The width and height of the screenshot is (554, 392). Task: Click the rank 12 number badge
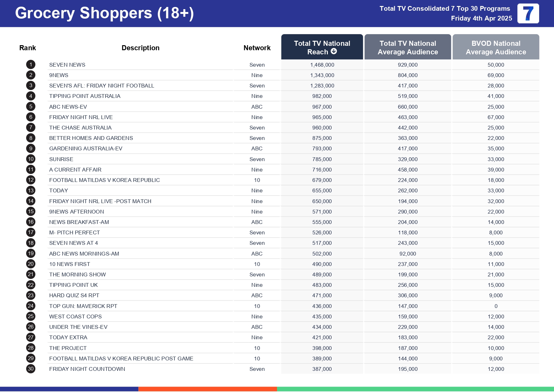point(31,180)
